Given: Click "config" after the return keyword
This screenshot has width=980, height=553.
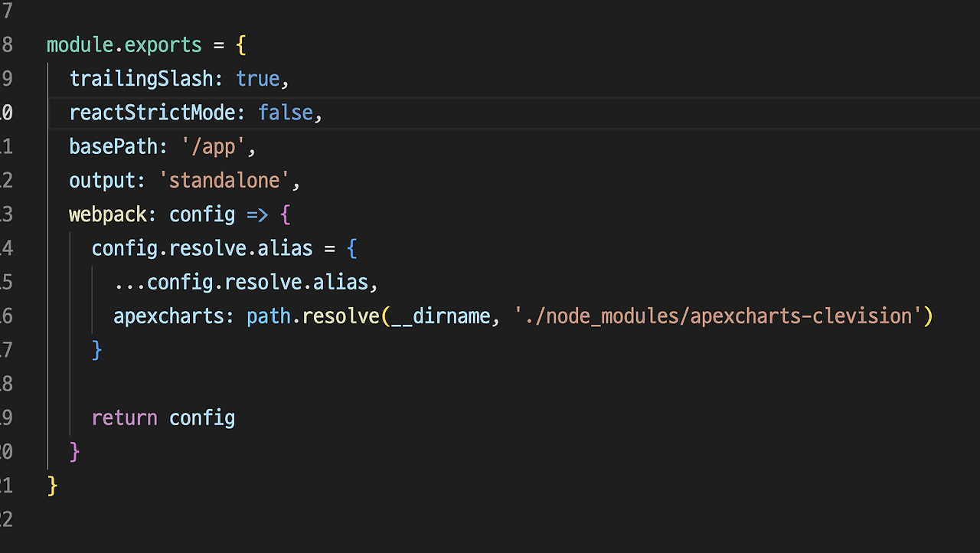Looking at the screenshot, I should point(202,417).
